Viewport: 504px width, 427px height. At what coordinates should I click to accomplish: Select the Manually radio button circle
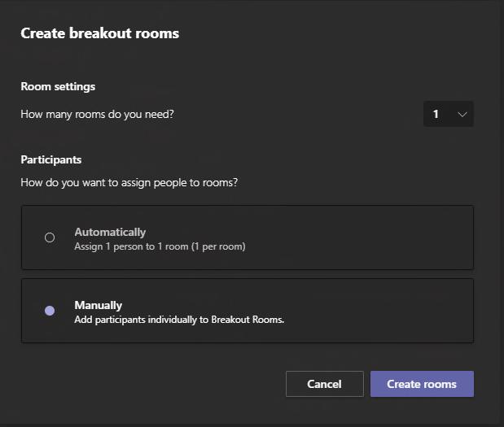click(x=50, y=311)
